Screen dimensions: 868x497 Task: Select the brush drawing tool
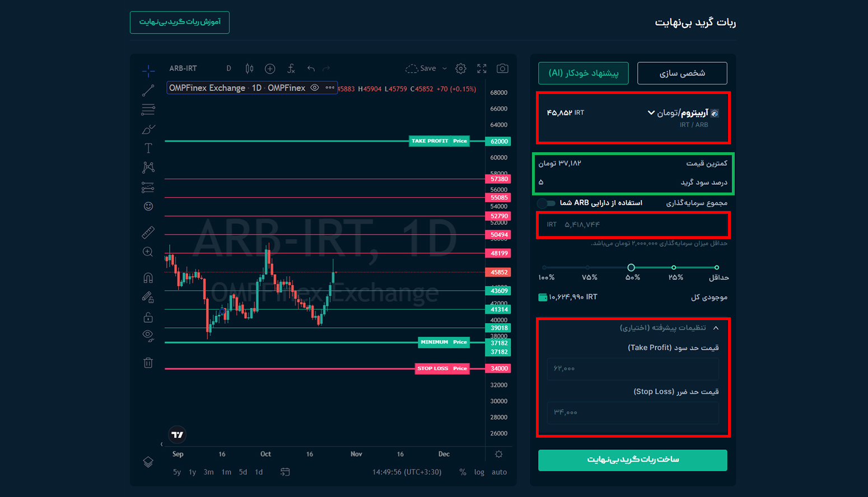(148, 129)
